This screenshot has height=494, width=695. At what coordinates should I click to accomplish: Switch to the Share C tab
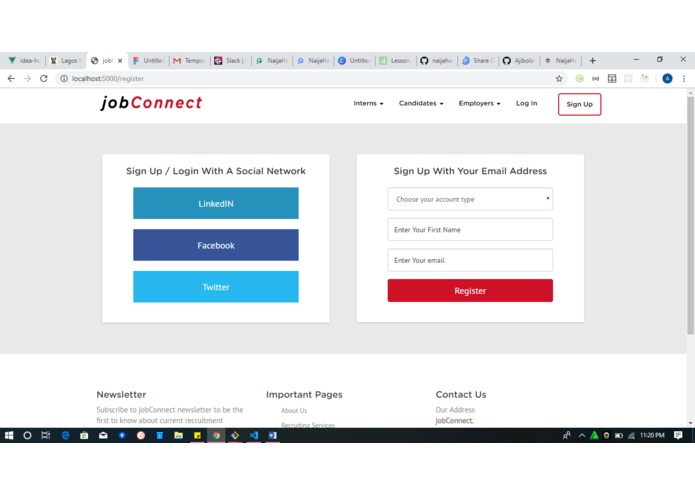[x=477, y=60]
